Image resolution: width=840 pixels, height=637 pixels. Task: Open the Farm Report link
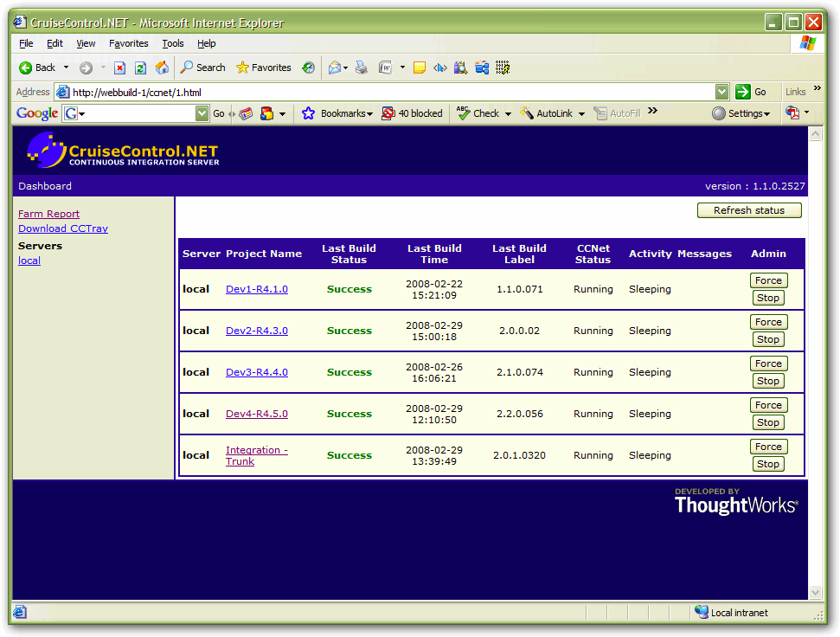pos(48,214)
